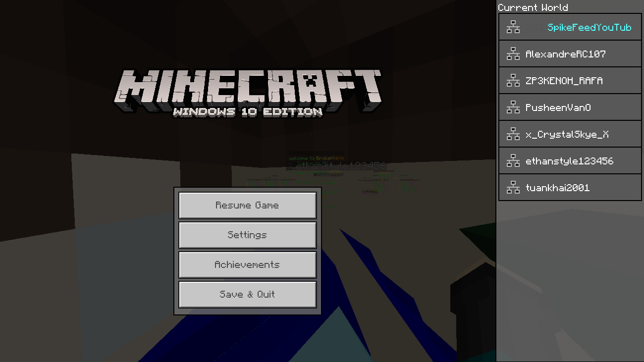The image size is (644, 362).
Task: Select player name tuankhai2001
Action: 558,188
